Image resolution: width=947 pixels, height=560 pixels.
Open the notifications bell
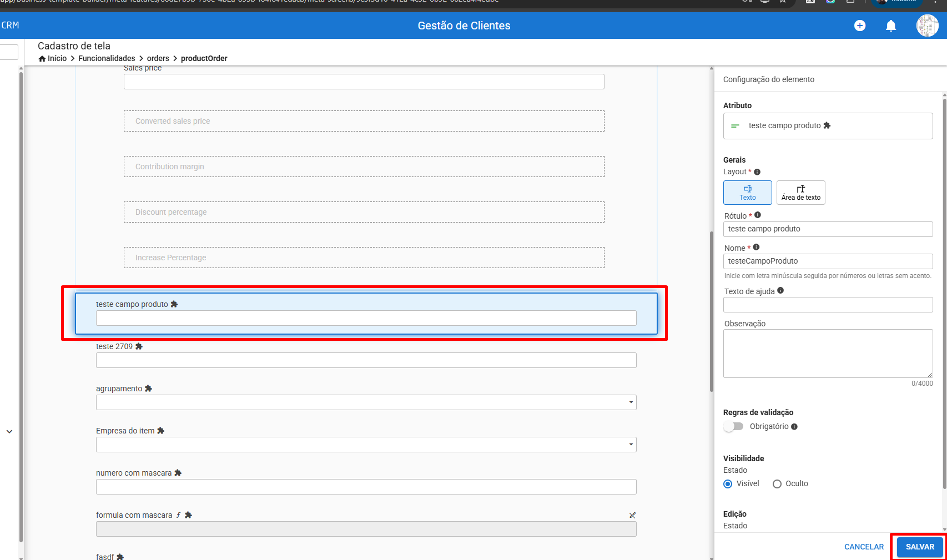click(x=891, y=26)
